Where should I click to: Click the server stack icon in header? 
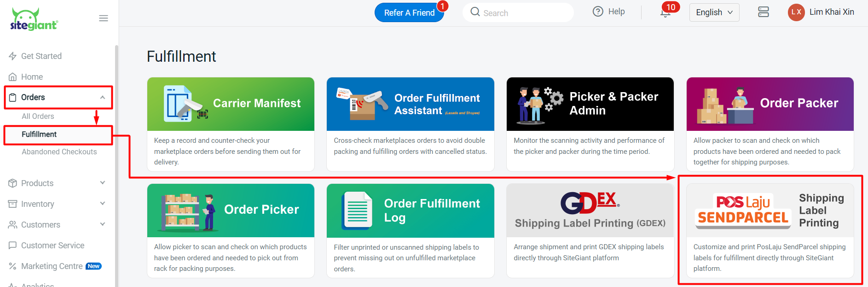click(x=764, y=12)
